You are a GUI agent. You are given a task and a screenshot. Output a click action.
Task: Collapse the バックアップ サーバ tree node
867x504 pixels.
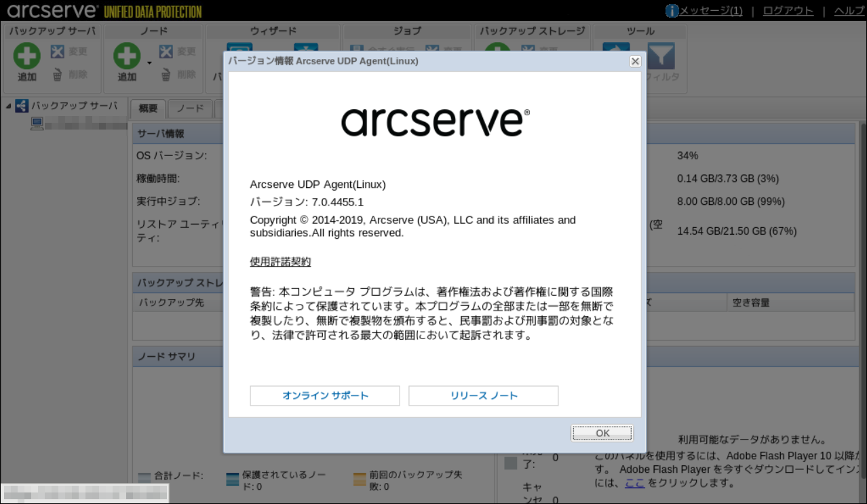click(8, 106)
